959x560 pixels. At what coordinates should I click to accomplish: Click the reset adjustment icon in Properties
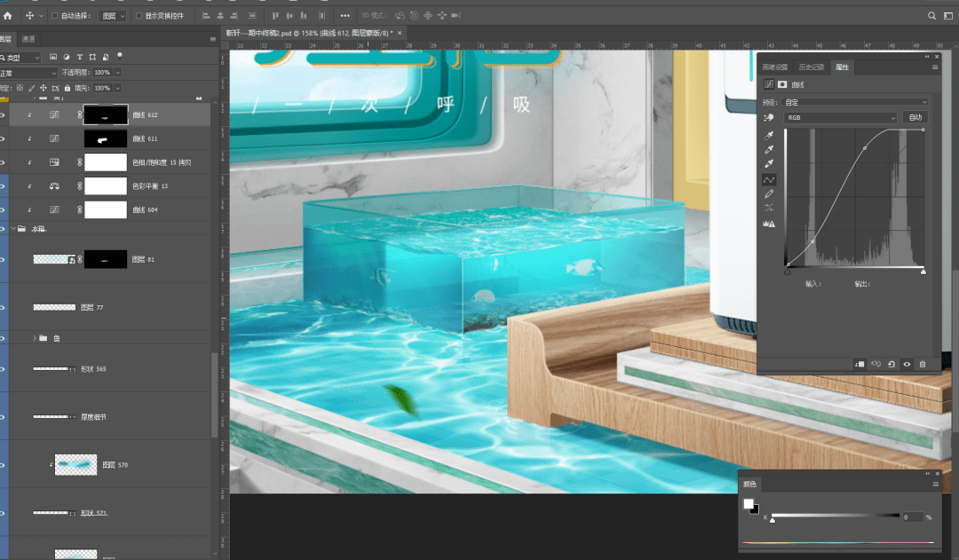pyautogui.click(x=892, y=364)
